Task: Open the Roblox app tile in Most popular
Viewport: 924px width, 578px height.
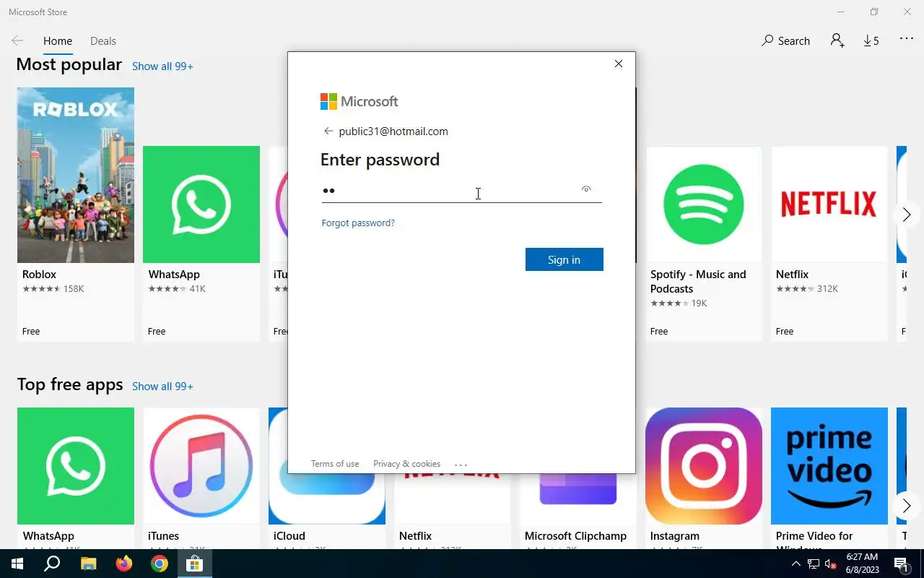Action: [x=76, y=214]
